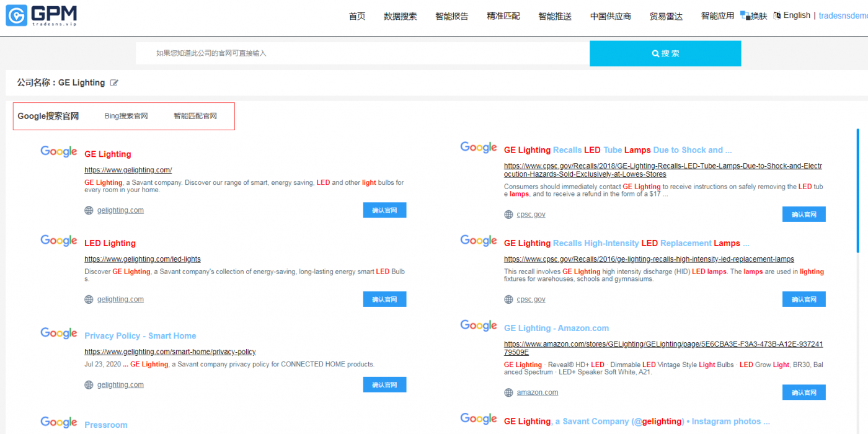This screenshot has width=868, height=434.
Task: Click the gelighting.com domain under the LED Lighting result
Action: click(120, 299)
